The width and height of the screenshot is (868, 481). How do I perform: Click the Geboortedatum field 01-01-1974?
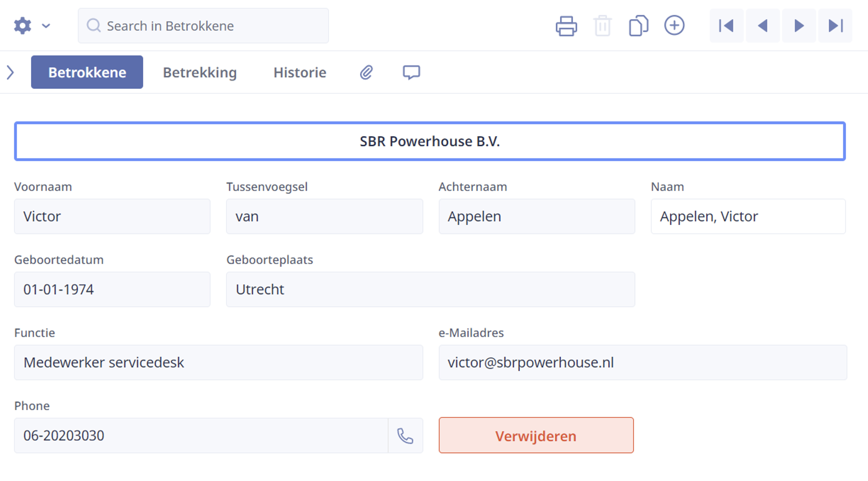[x=112, y=289]
